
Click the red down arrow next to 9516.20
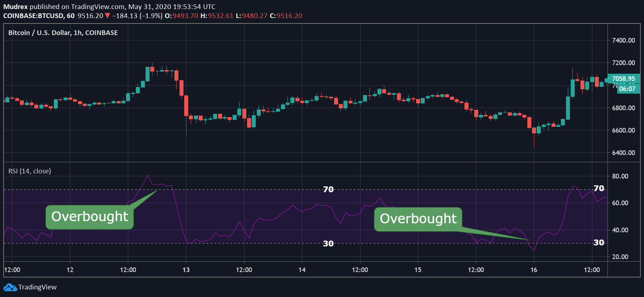(107, 16)
